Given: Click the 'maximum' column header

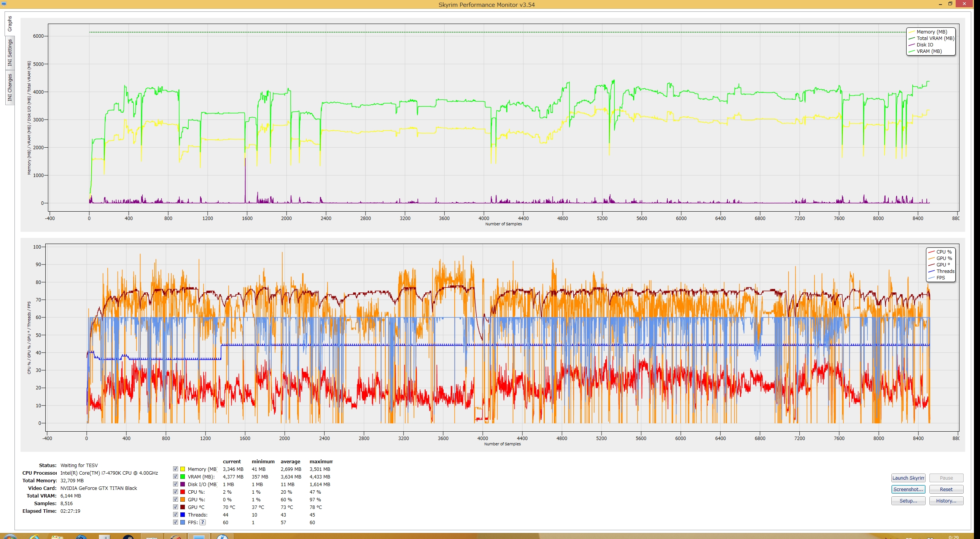Looking at the screenshot, I should coord(321,461).
